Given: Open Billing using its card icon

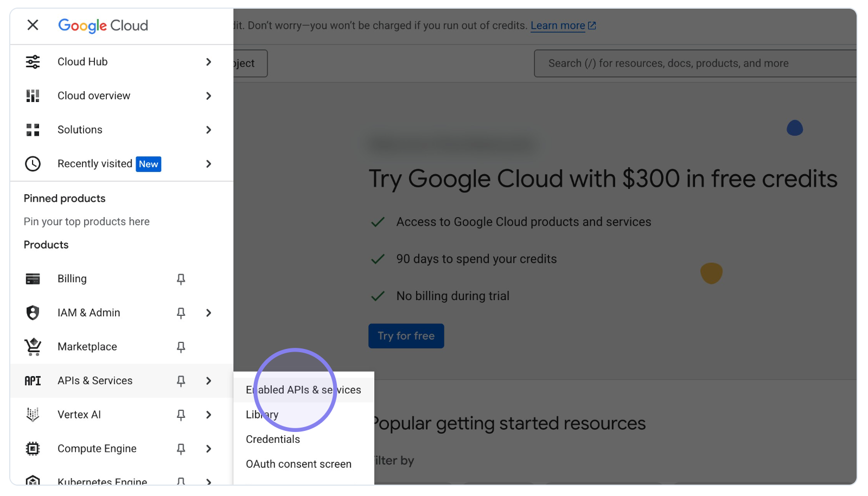Looking at the screenshot, I should [x=33, y=278].
